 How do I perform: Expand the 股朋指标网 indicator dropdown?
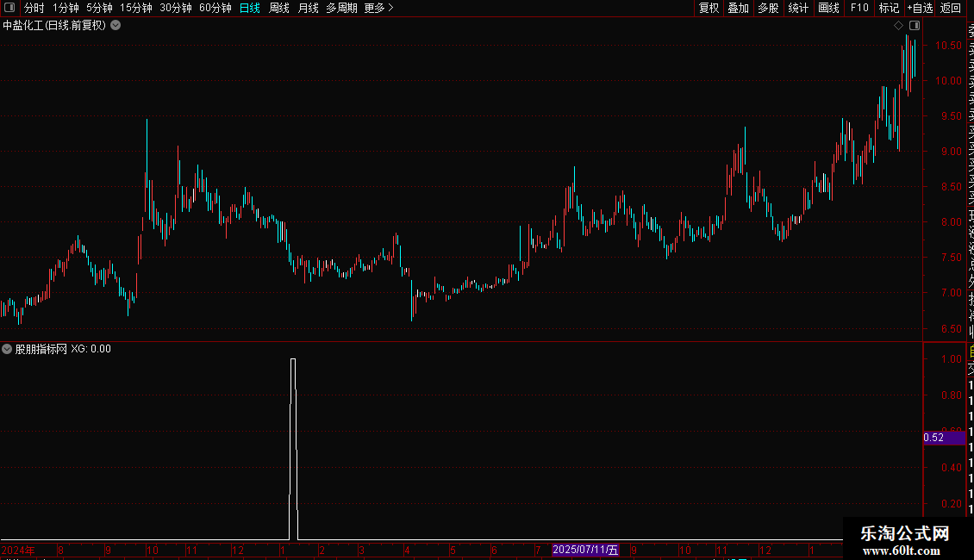(x=7, y=349)
